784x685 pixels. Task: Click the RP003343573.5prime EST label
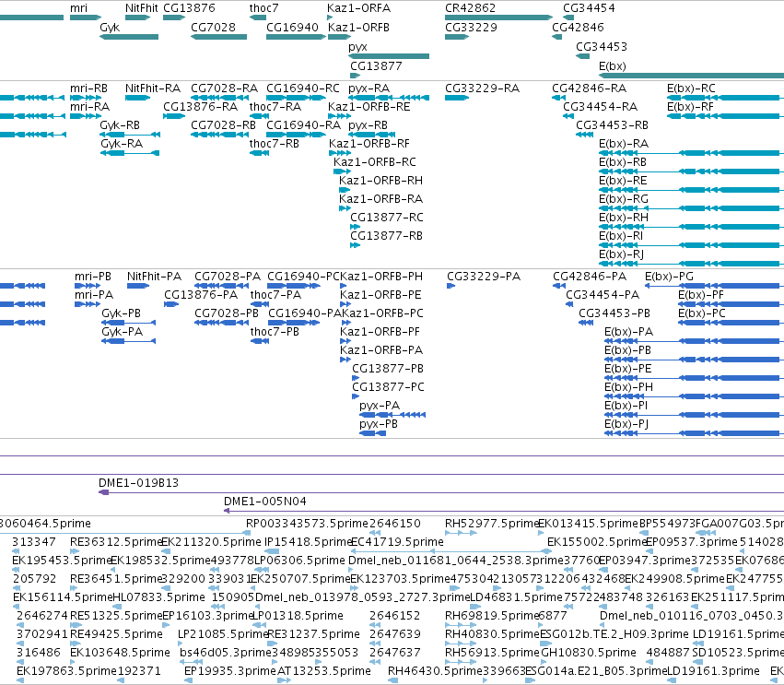[307, 524]
